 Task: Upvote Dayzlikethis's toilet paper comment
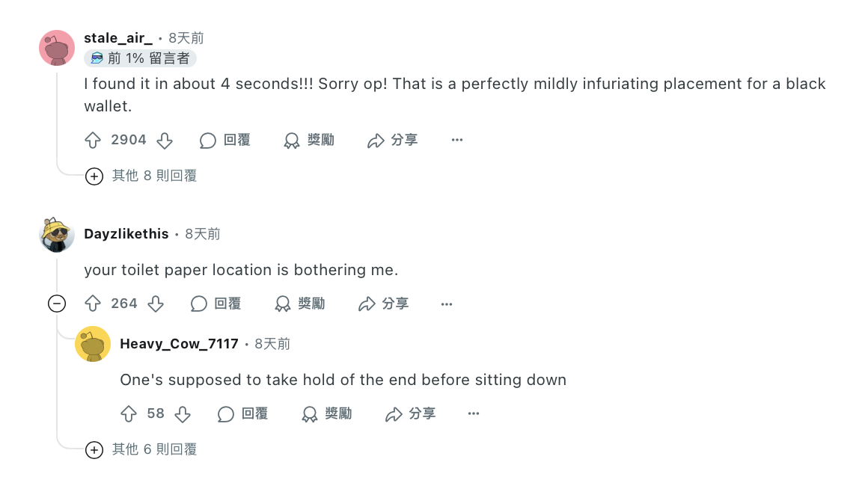pyautogui.click(x=93, y=304)
